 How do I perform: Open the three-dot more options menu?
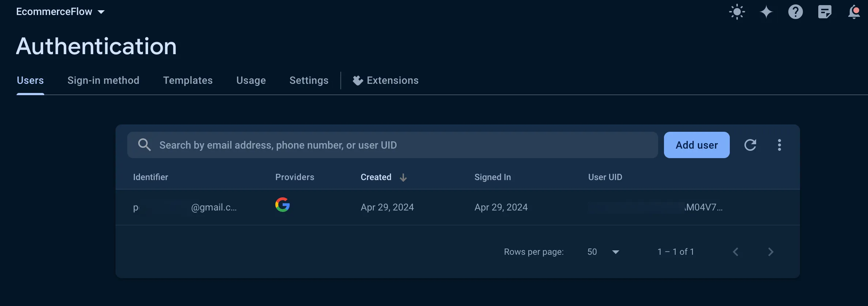(x=779, y=145)
